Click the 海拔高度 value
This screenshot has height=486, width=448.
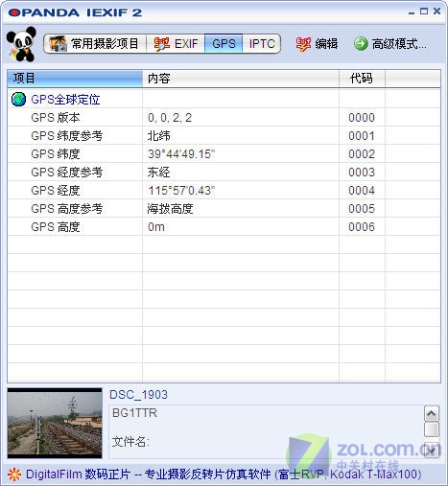[x=170, y=209]
